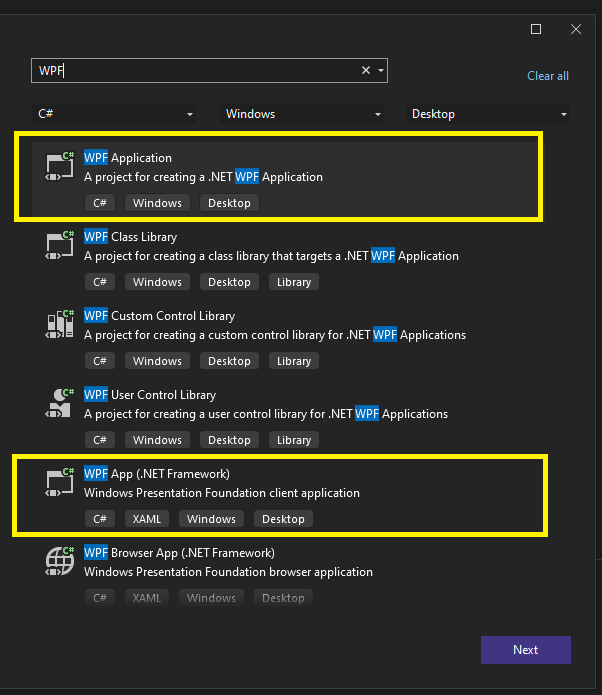Select the WPF App (.NET Framework) icon

tap(60, 482)
